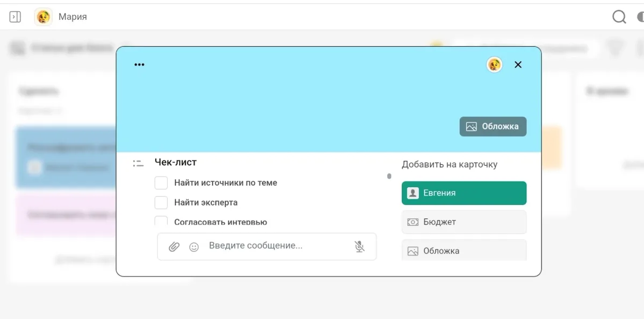
Task: Click the Обложка button on blue cover
Action: pyautogui.click(x=493, y=126)
